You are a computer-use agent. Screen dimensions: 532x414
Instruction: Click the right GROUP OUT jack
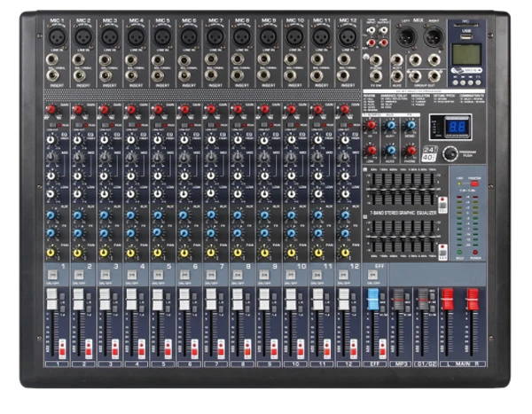(434, 76)
